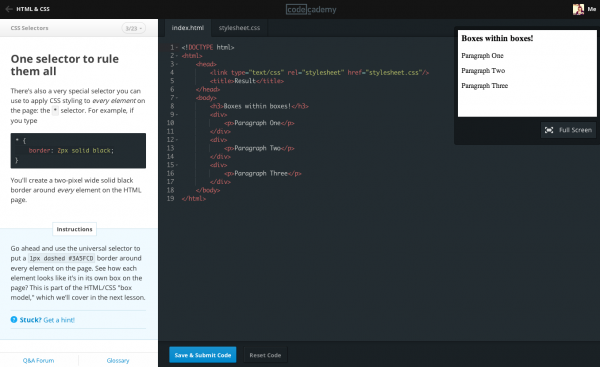Viewport: 600px width, 367px height.
Task: Open the Q&A Forum link
Action: 38,360
